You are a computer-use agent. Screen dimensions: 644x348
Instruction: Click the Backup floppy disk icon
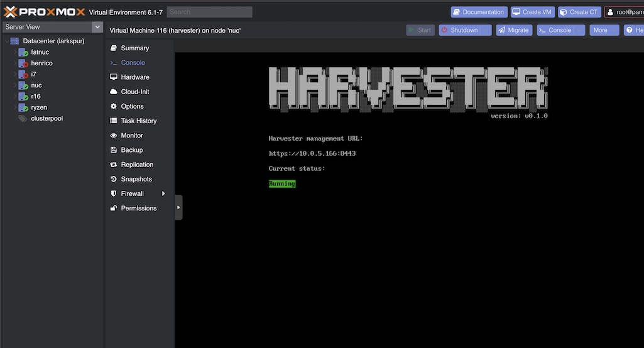[x=114, y=150]
